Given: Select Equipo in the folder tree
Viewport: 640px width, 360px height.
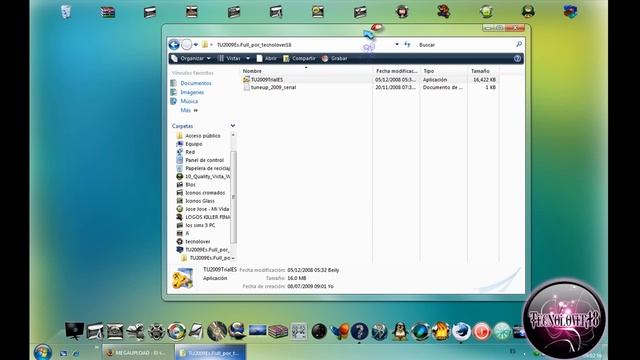Looking at the screenshot, I should (190, 144).
